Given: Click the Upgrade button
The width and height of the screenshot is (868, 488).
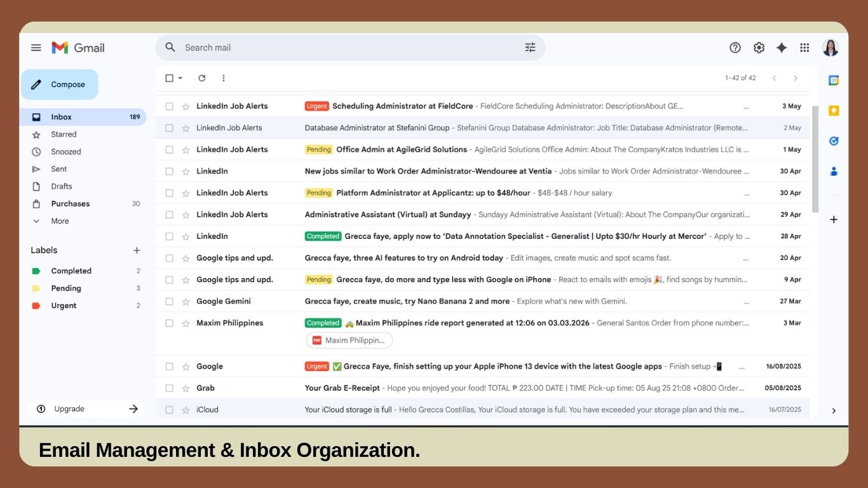Looking at the screenshot, I should click(x=86, y=409).
